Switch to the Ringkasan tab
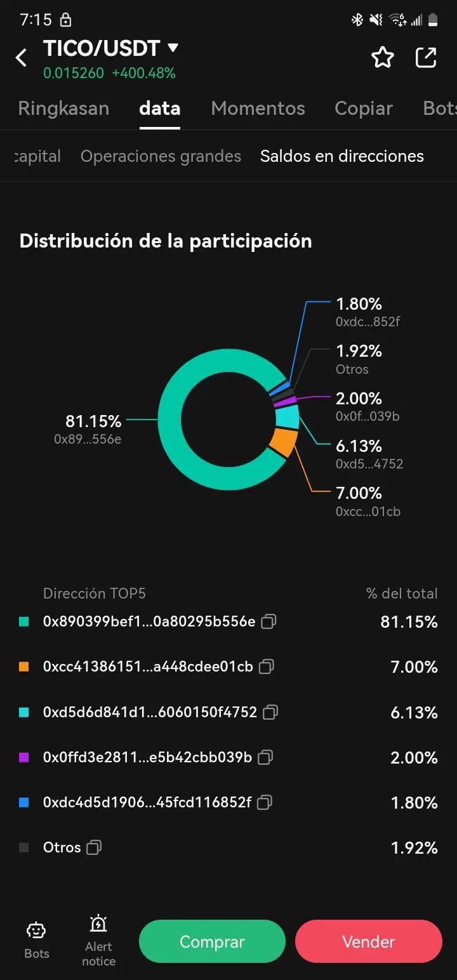Viewport: 457px width, 980px height. point(63,109)
